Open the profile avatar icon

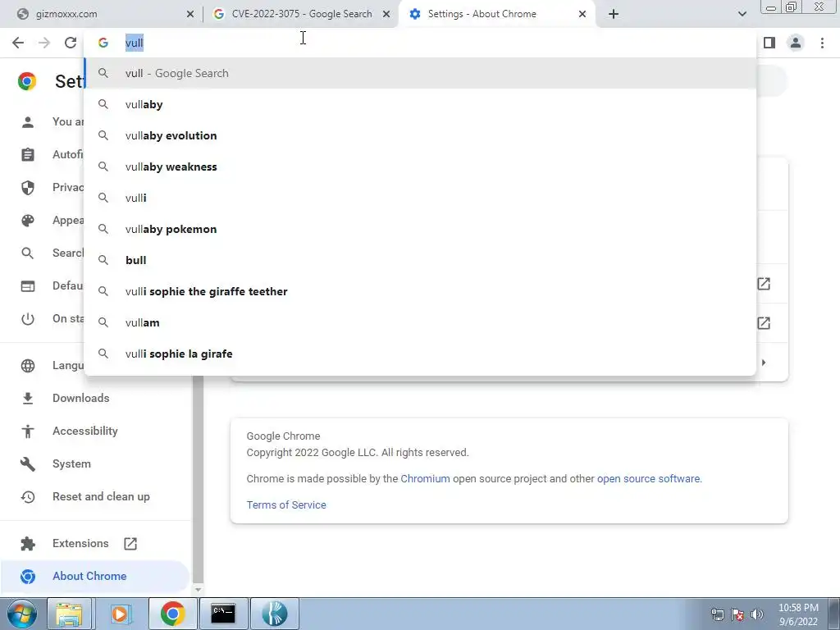[x=796, y=43]
